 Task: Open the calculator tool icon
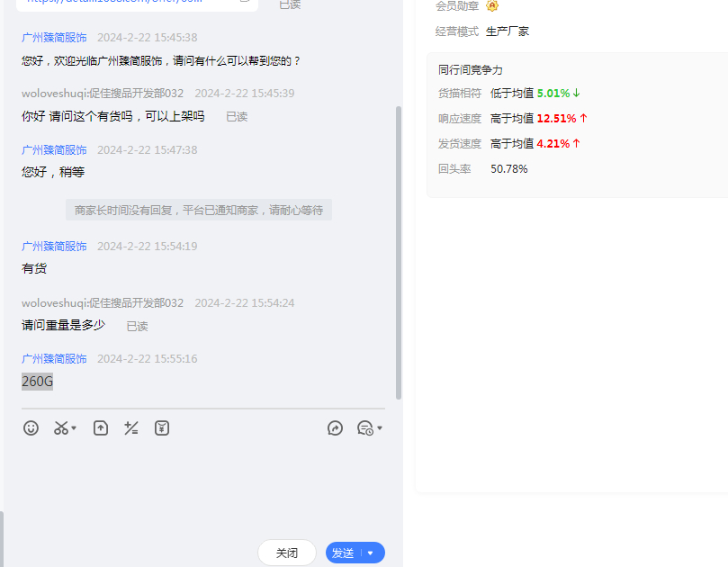[x=131, y=428]
